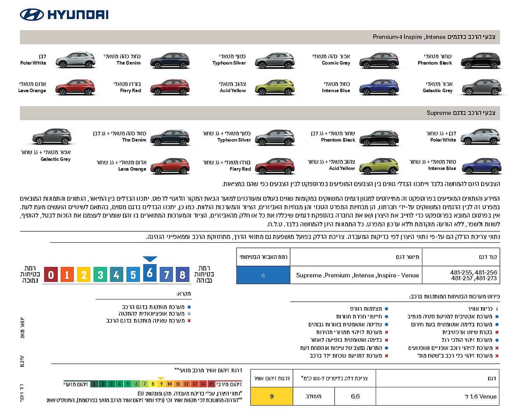Click the 'Polar White' label in Inspire section
Viewport: 520px width, 420px height.
click(x=33, y=63)
